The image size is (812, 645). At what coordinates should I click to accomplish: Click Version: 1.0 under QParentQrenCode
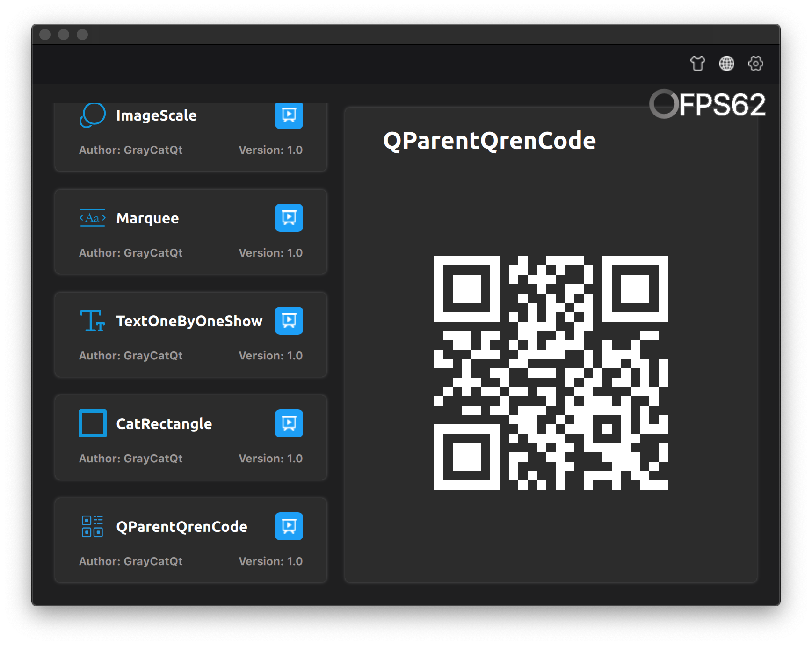(x=270, y=561)
